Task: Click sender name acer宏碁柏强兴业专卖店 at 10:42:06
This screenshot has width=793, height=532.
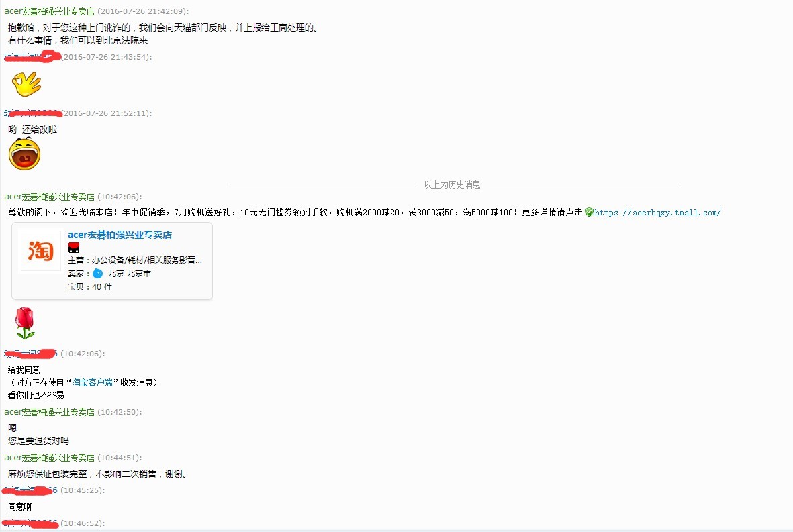Action: (x=50, y=197)
